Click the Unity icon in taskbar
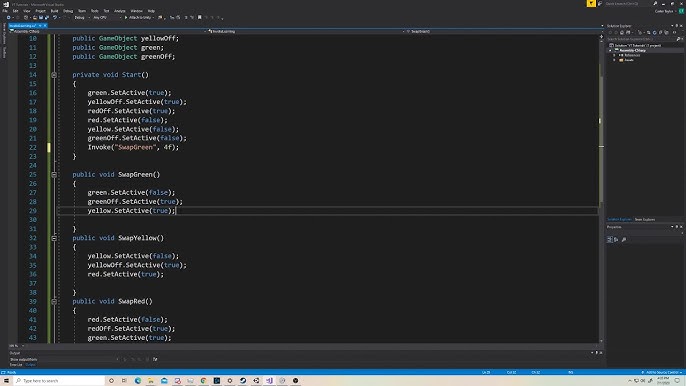This screenshot has height=386, width=686. (x=256, y=381)
